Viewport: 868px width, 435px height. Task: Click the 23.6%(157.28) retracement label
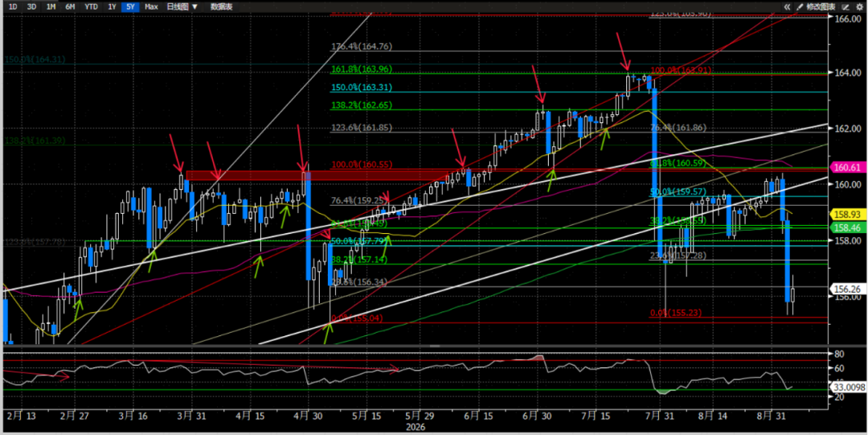678,255
